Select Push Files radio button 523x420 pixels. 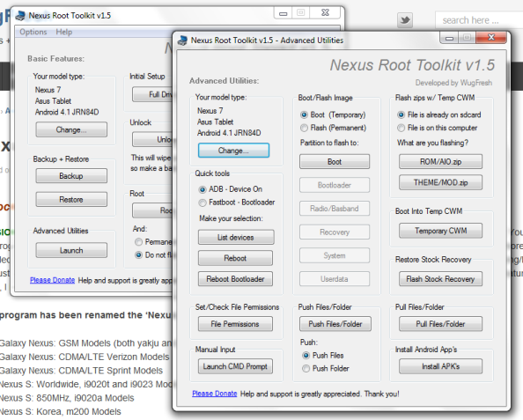306,355
